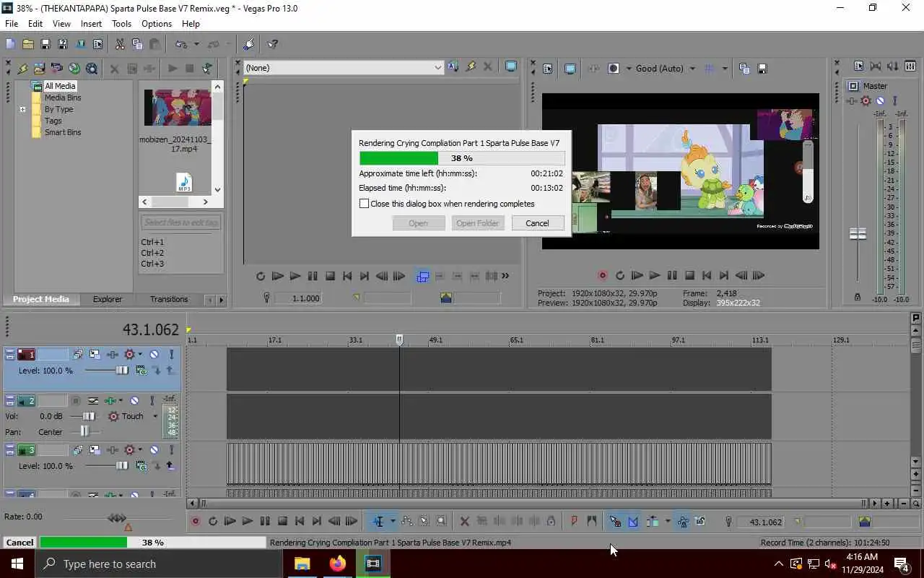This screenshot has height=578, width=924.
Task: Adjust the Master volume fader
Action: pos(858,234)
